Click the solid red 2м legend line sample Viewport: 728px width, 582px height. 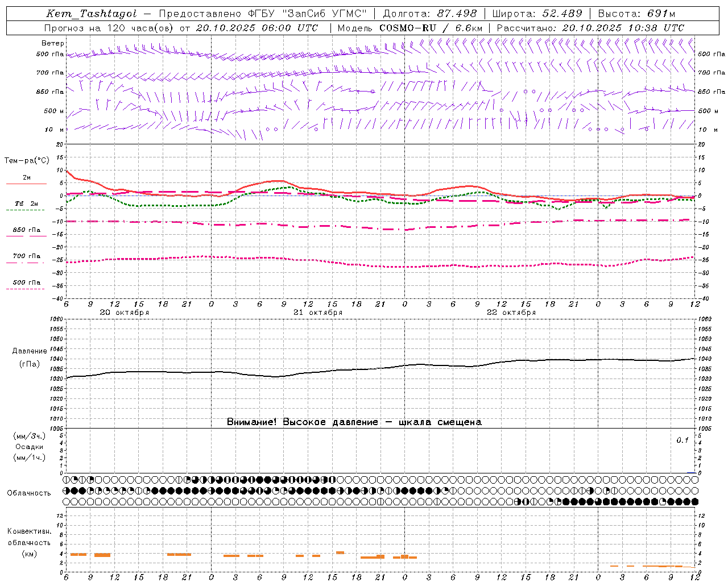click(x=26, y=184)
